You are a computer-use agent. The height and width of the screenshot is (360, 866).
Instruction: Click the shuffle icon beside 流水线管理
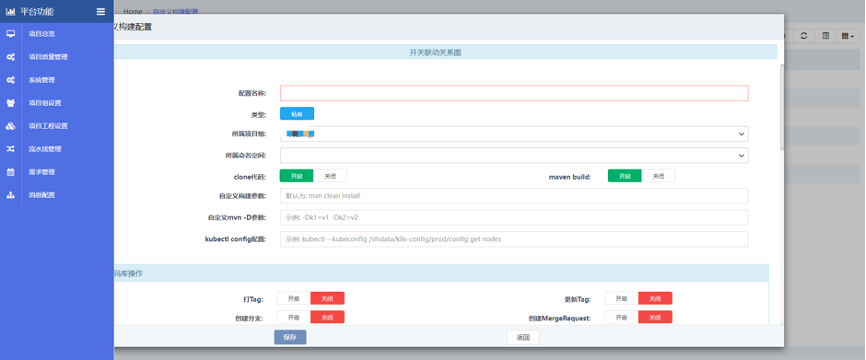point(10,149)
